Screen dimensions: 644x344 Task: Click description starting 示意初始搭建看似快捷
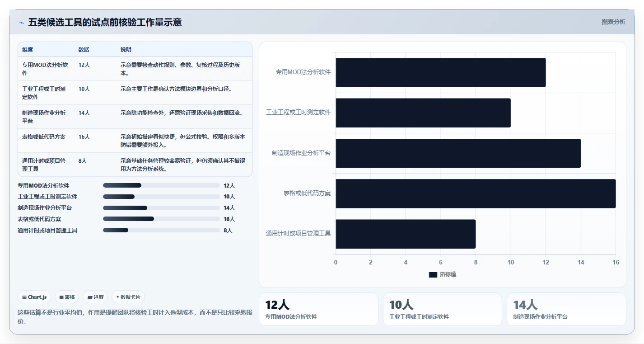click(183, 141)
